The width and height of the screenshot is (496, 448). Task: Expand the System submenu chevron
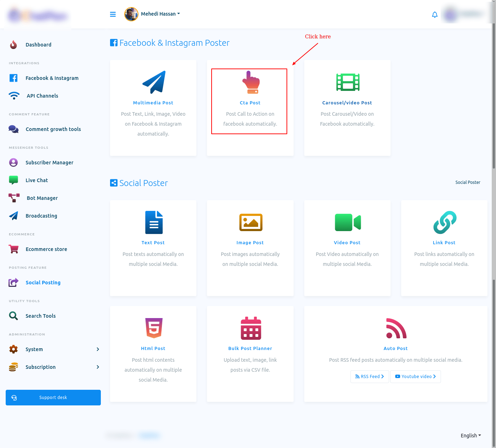click(x=98, y=349)
